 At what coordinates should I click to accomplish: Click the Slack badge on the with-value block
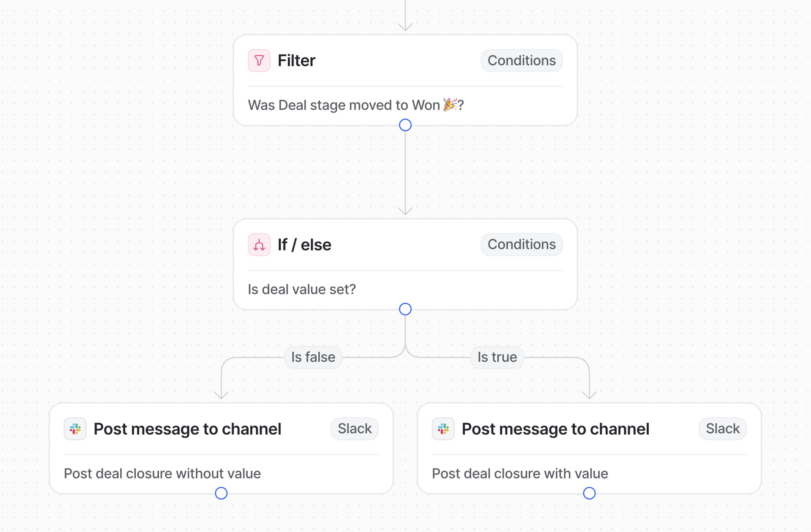(x=723, y=429)
